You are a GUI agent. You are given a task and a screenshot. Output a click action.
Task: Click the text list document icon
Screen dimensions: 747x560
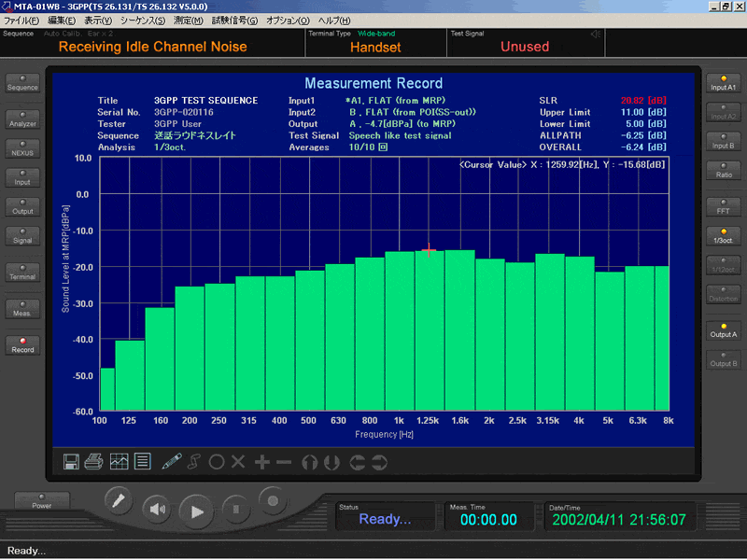point(143,460)
